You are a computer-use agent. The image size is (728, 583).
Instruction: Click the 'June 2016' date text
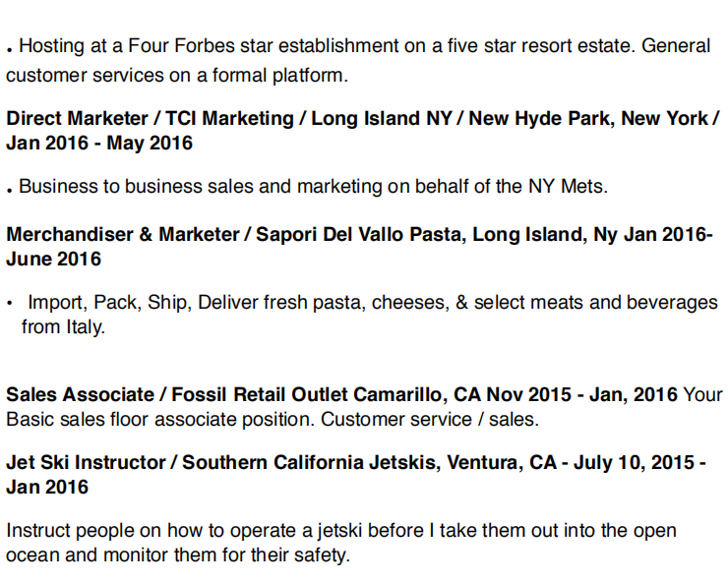53,260
